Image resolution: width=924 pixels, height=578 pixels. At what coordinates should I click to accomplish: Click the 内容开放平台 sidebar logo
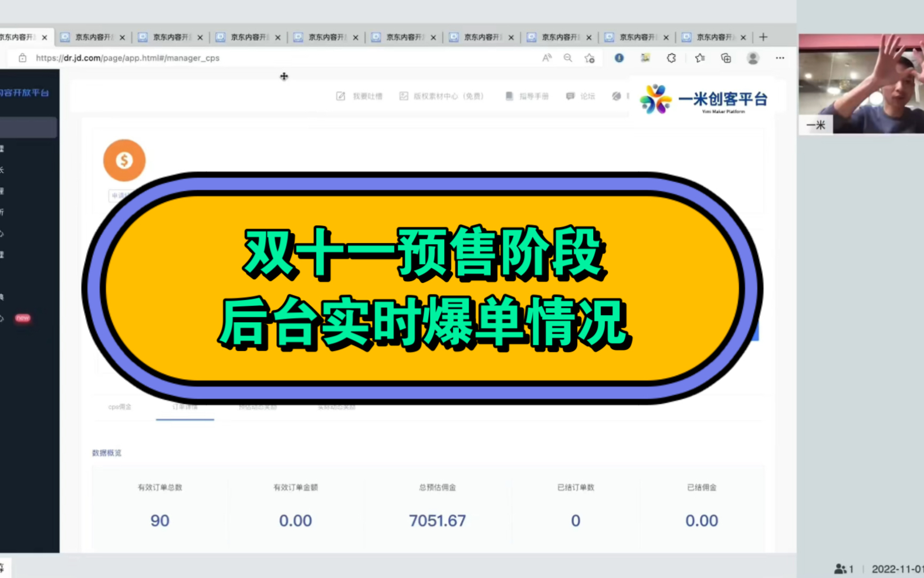coord(25,93)
